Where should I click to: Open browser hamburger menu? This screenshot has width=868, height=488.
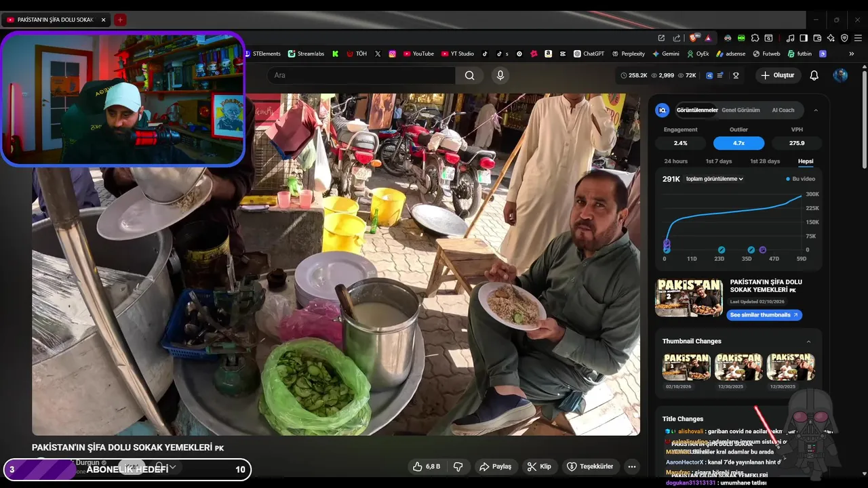tap(858, 38)
